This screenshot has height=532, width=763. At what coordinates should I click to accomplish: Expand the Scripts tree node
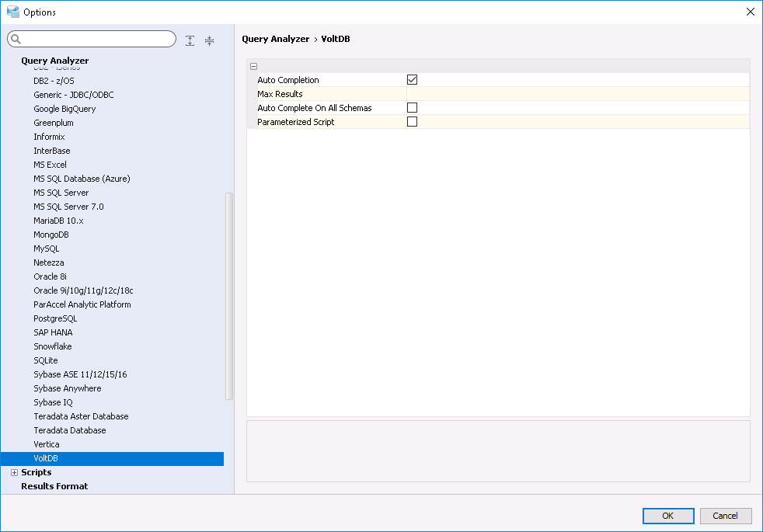[x=14, y=472]
